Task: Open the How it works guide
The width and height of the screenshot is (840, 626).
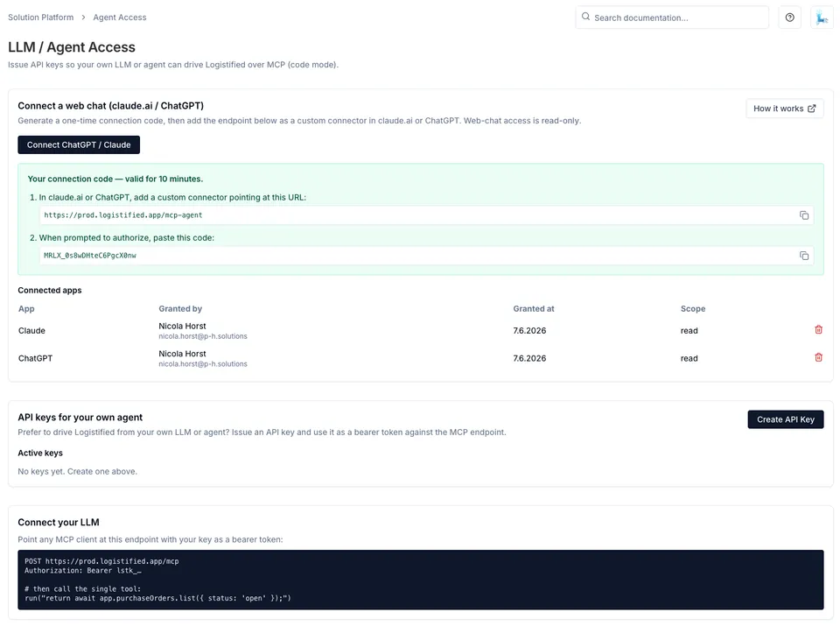Action: tap(784, 109)
